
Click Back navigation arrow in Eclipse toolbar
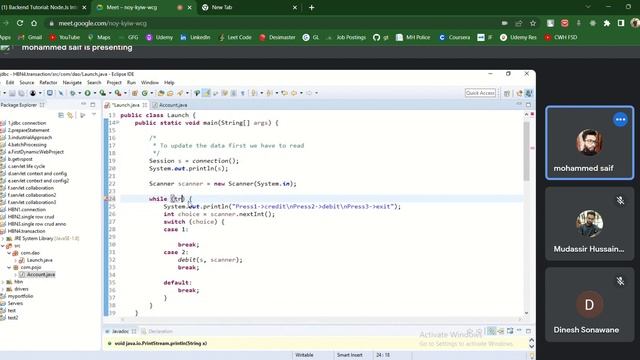(293, 93)
